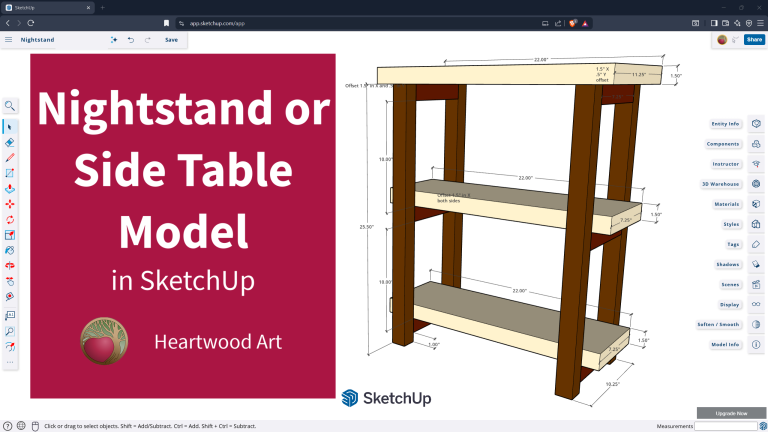Open the Display panel glasses icon
The height and width of the screenshot is (432, 768).
pos(756,305)
